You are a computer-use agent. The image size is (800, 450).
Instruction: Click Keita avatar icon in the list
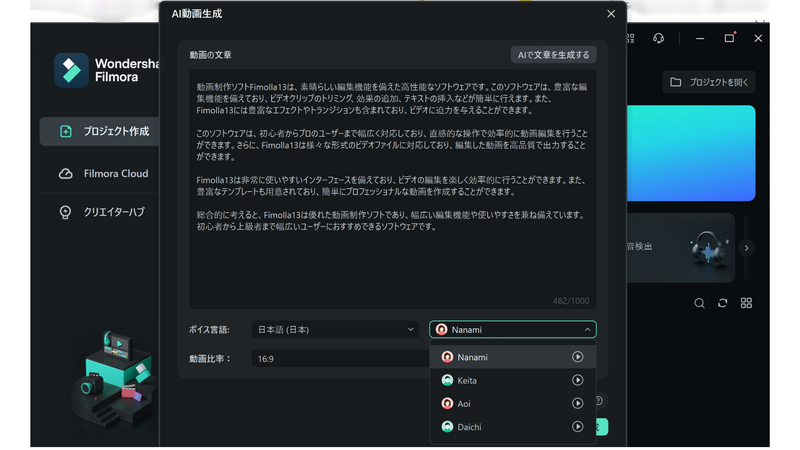point(447,380)
